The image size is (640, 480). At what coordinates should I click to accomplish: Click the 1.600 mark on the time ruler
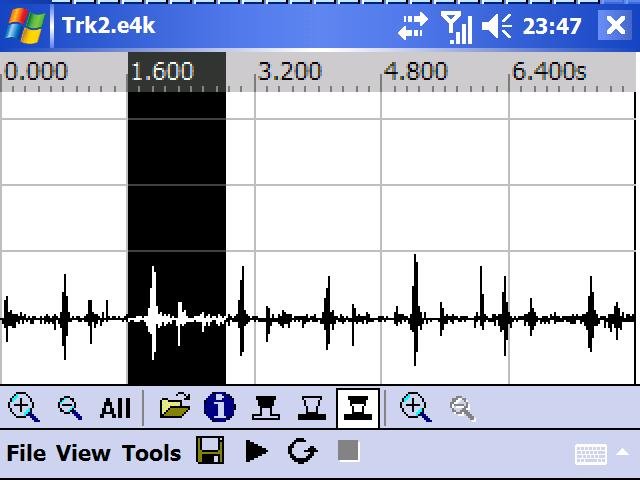[162, 71]
